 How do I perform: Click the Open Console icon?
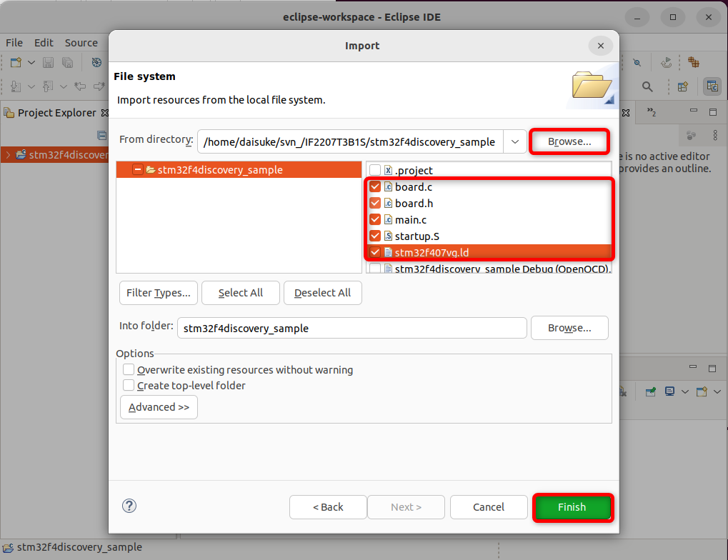[702, 391]
